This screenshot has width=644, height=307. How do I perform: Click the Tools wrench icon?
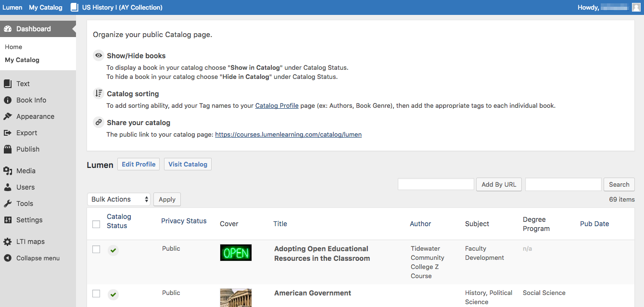click(x=8, y=204)
